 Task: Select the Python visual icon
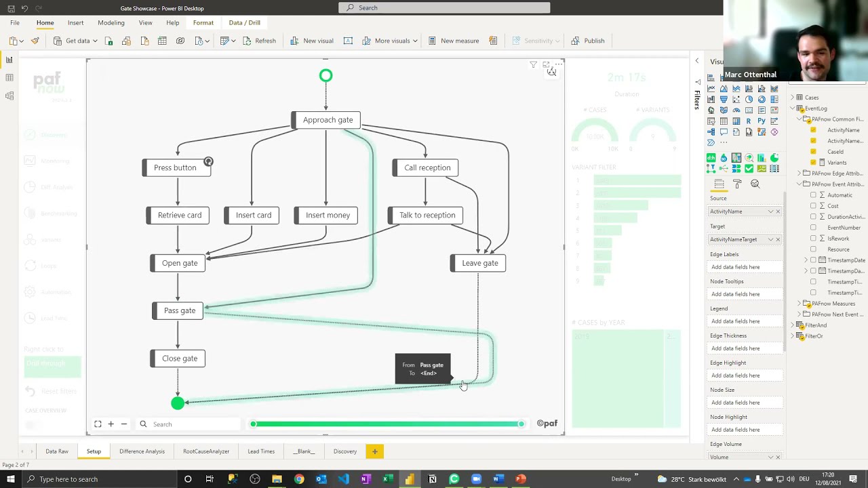click(x=762, y=121)
